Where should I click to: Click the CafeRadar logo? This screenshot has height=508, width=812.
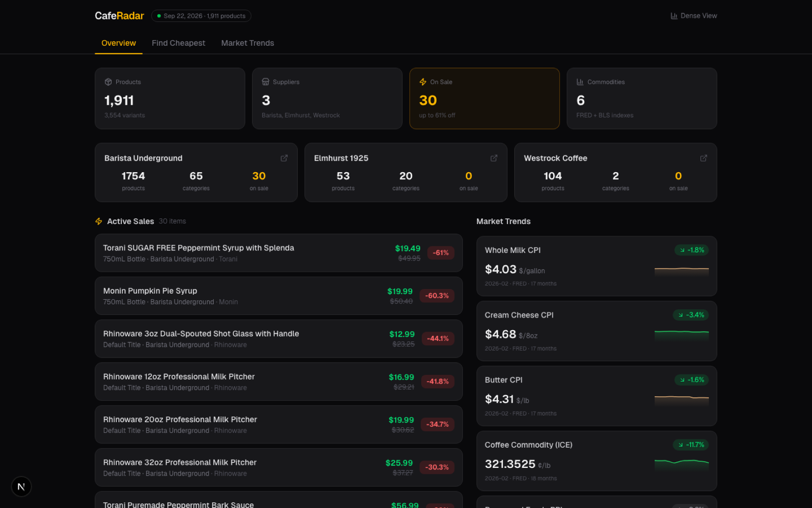[119, 16]
